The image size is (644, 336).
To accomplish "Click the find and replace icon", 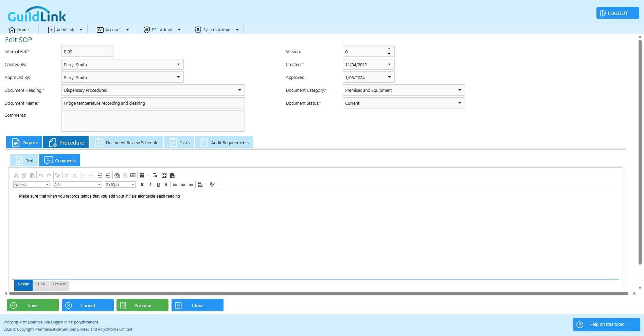I will tap(155, 175).
